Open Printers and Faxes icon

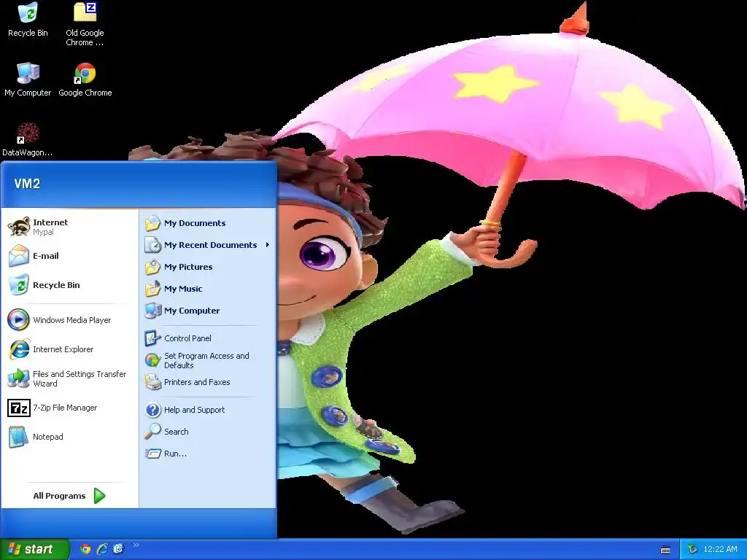pyautogui.click(x=153, y=382)
